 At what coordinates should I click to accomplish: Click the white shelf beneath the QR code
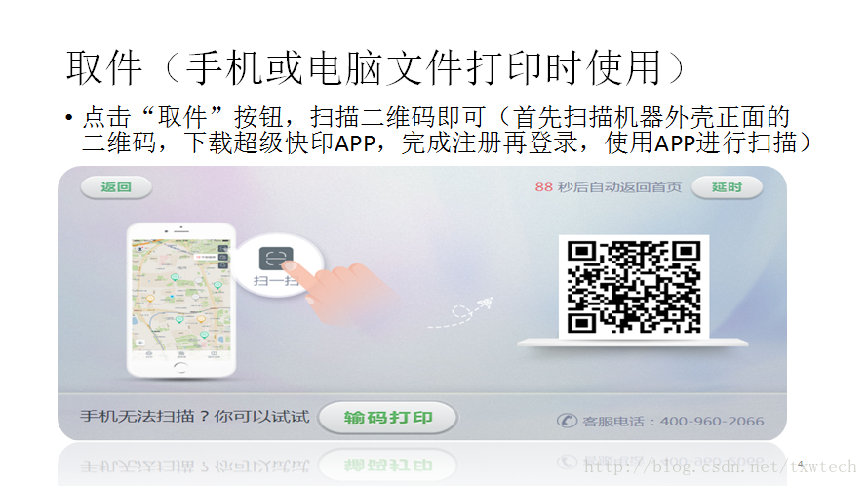[x=633, y=343]
